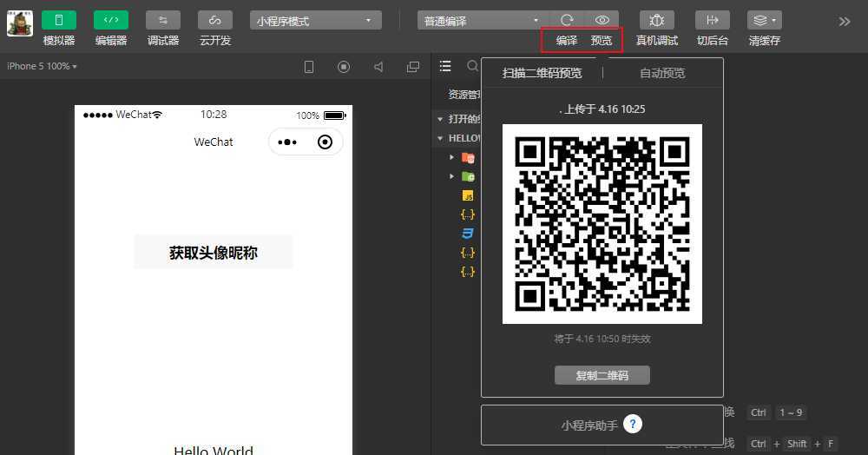
Task: Select the green folder icon
Action: 469,177
